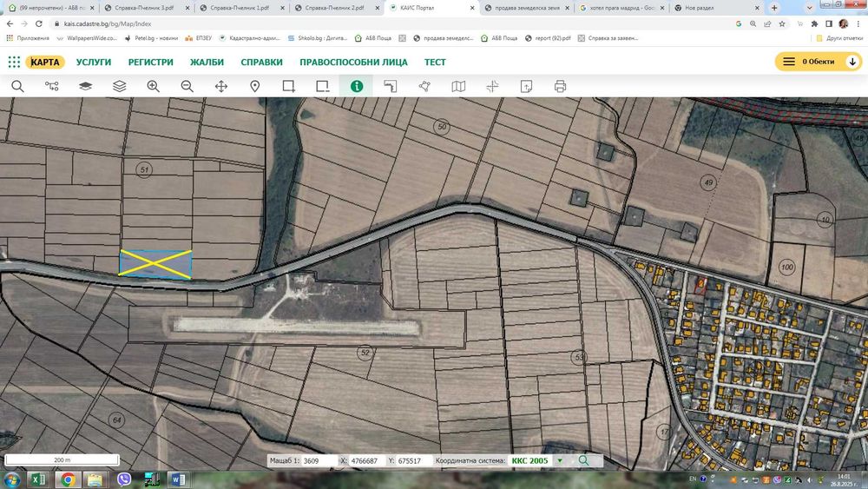This screenshot has height=489, width=868.
Task: Select the location pin marker tool
Action: (255, 86)
